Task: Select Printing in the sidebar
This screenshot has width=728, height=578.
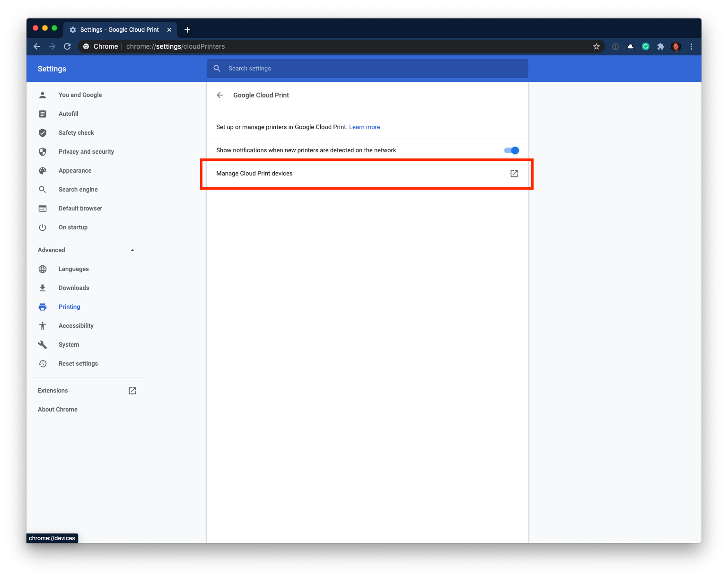Action: [x=70, y=307]
